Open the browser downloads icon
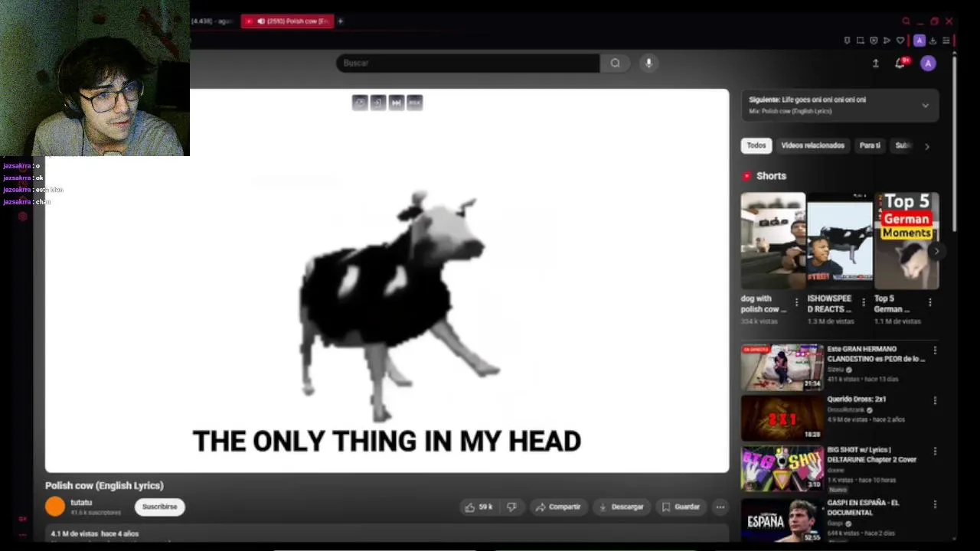 coord(933,41)
